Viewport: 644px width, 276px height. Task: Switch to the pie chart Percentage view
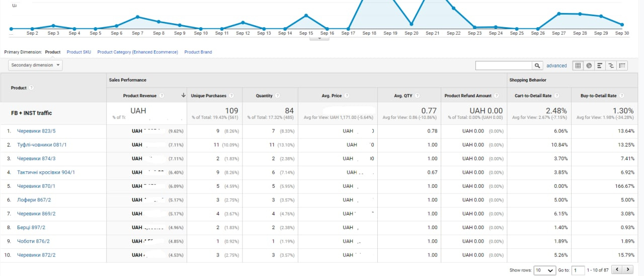click(589, 65)
